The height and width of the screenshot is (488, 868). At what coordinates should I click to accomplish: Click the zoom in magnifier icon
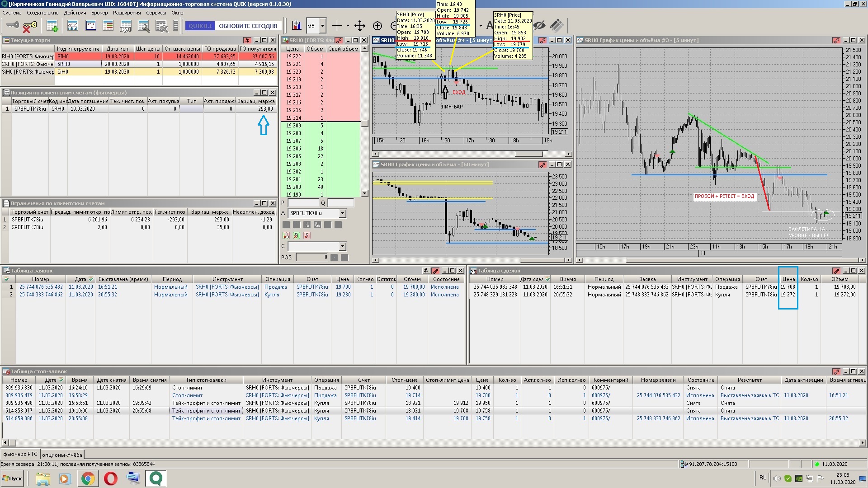[377, 26]
